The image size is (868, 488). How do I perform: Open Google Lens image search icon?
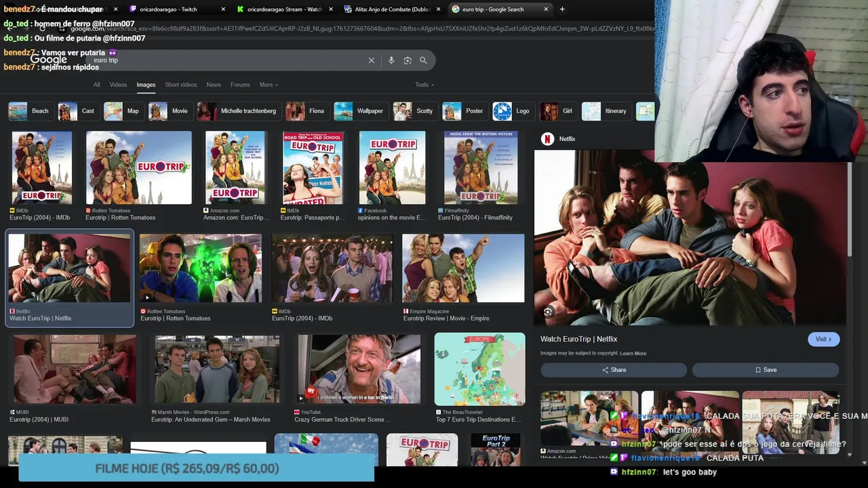pos(408,60)
